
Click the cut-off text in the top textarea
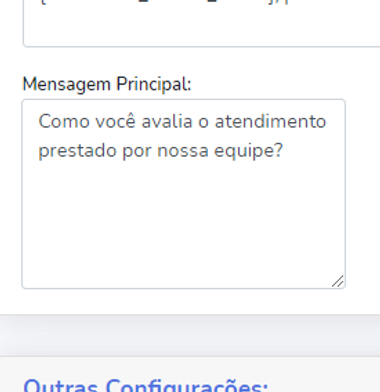pyautogui.click(x=163, y=2)
